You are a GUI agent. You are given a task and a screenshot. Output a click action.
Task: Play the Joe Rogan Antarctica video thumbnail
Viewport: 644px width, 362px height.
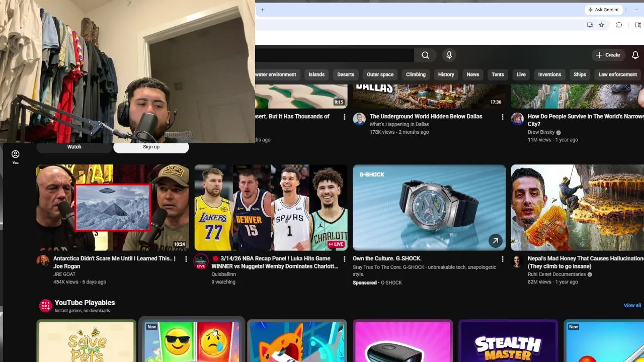coord(113,208)
